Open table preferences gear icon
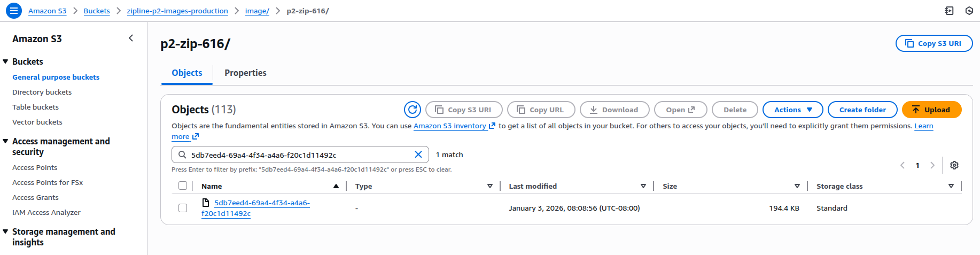 (x=954, y=165)
